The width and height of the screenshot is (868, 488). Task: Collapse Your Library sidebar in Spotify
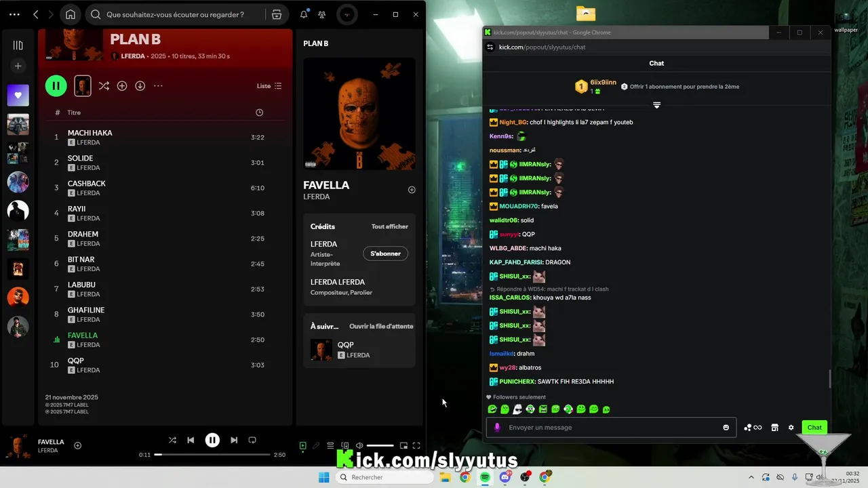(x=18, y=45)
